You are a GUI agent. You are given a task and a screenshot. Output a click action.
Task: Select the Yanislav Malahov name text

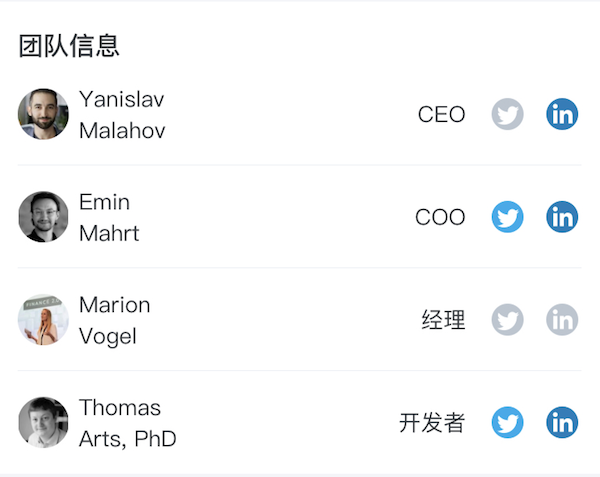click(x=122, y=115)
